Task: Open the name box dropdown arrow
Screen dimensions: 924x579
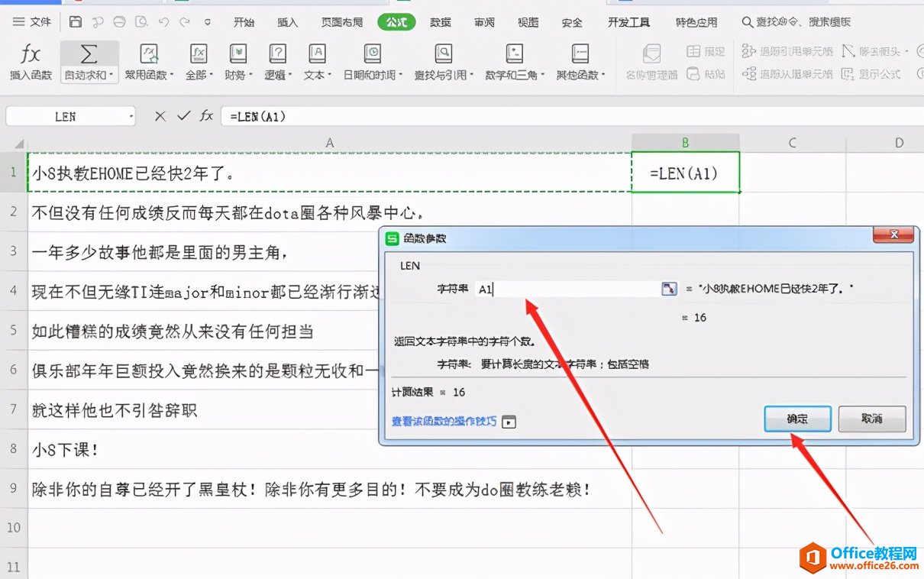Action: (131, 117)
